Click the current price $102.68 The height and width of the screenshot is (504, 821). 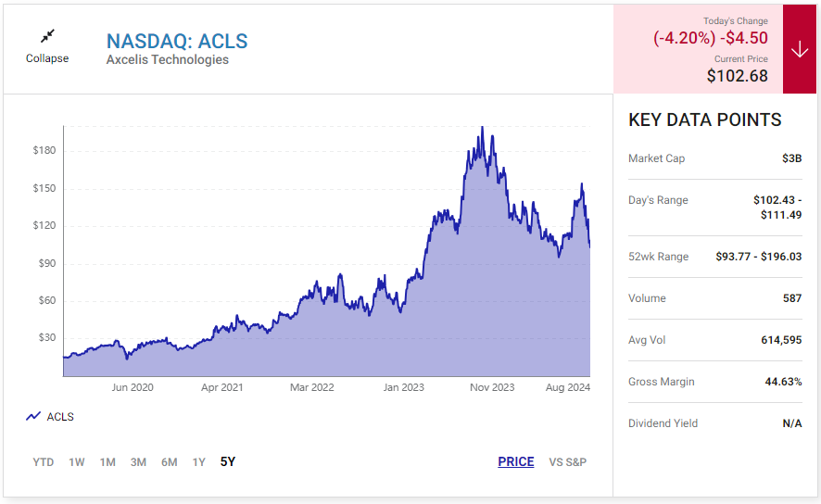pyautogui.click(x=737, y=76)
